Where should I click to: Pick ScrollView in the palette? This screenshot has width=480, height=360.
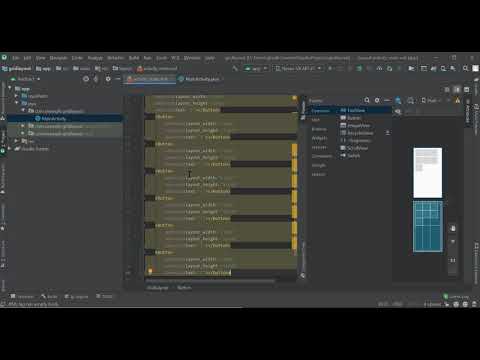[x=354, y=148]
